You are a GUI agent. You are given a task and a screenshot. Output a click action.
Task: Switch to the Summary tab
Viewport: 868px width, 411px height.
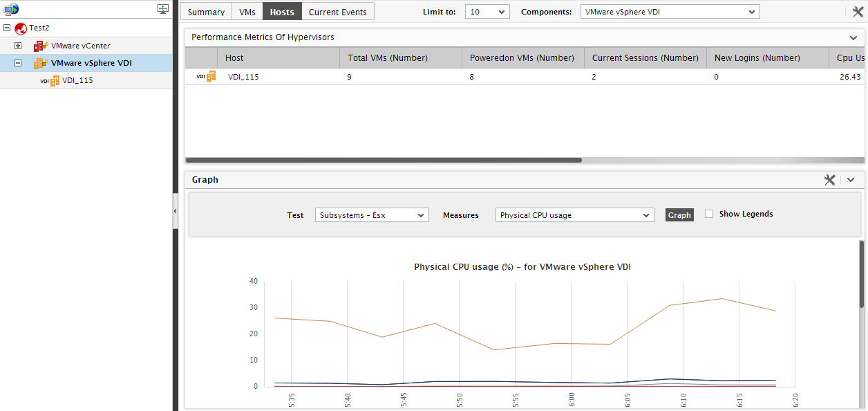(x=206, y=12)
